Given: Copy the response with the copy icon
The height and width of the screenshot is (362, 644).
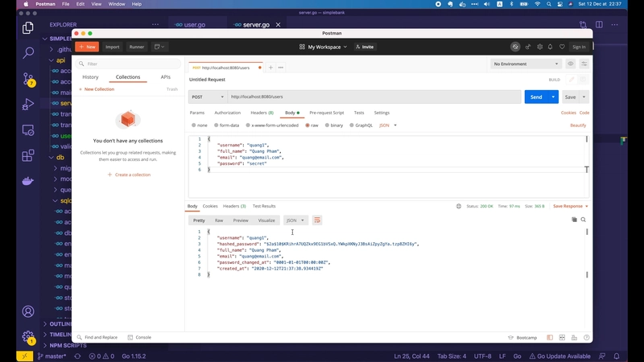Looking at the screenshot, I should tap(574, 220).
